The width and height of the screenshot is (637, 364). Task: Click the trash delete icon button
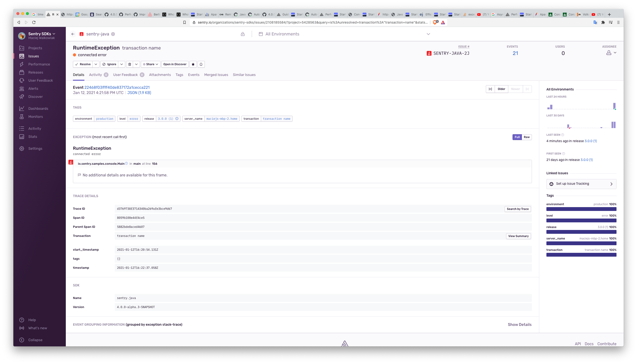130,64
